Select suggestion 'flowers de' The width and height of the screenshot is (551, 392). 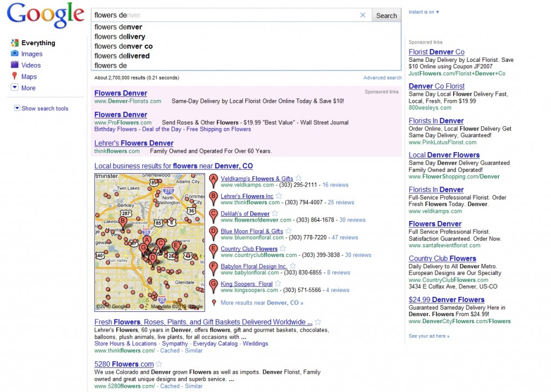[246, 66]
